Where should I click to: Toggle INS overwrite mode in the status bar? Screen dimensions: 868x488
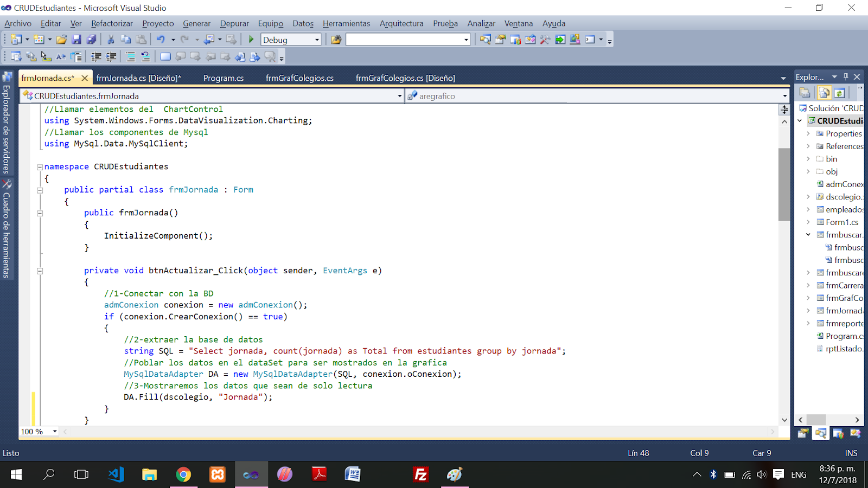click(850, 453)
